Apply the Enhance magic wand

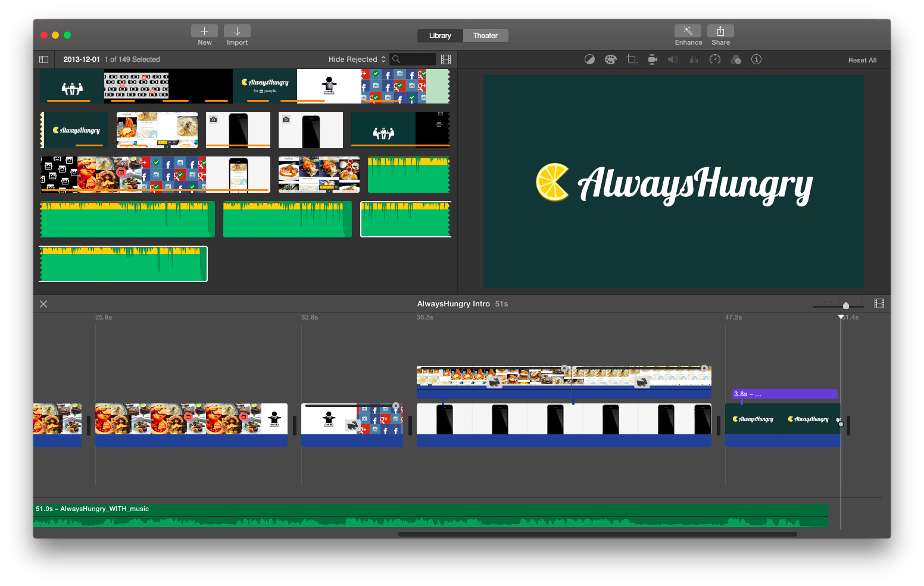pos(688,31)
